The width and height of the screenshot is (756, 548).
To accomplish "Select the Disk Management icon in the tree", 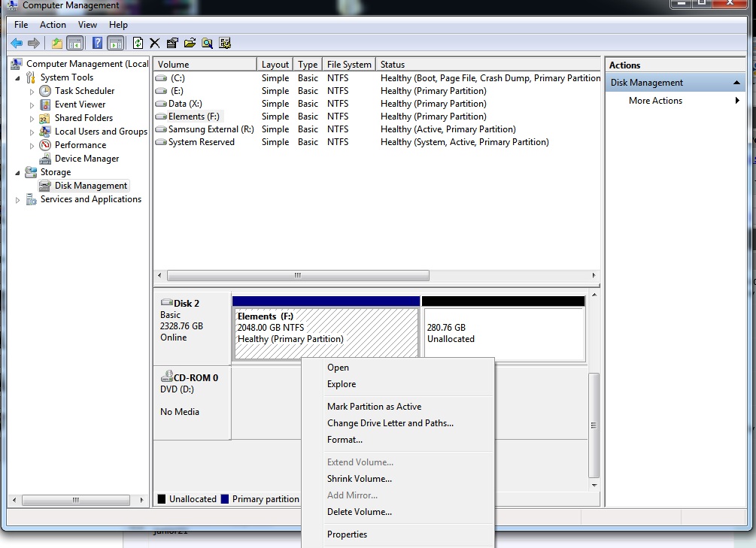I will (45, 186).
